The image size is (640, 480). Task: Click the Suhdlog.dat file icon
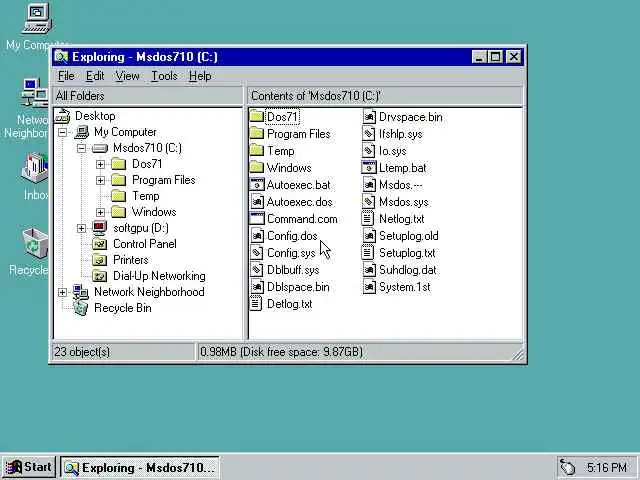tap(369, 269)
